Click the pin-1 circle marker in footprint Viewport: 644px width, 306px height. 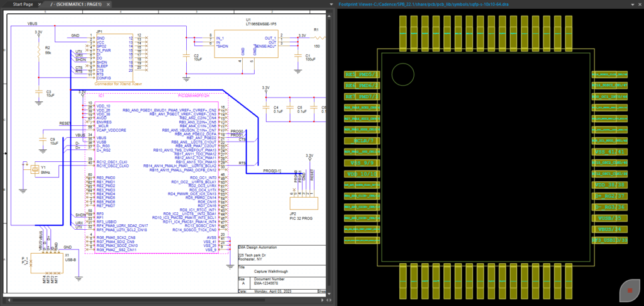pyautogui.click(x=403, y=75)
